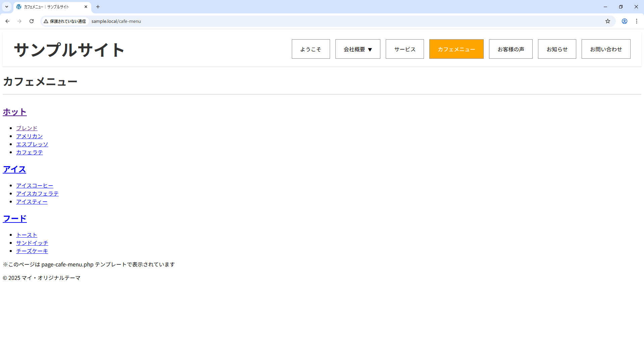This screenshot has height=349, width=644.
Task: Open the Chrome three-dot menu
Action: coord(637,21)
